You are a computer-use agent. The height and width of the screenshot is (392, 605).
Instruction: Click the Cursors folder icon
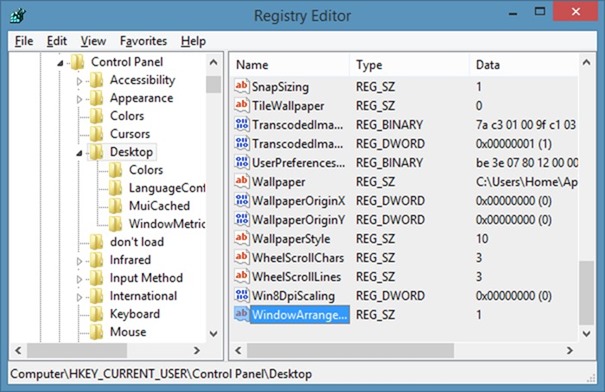click(x=96, y=134)
